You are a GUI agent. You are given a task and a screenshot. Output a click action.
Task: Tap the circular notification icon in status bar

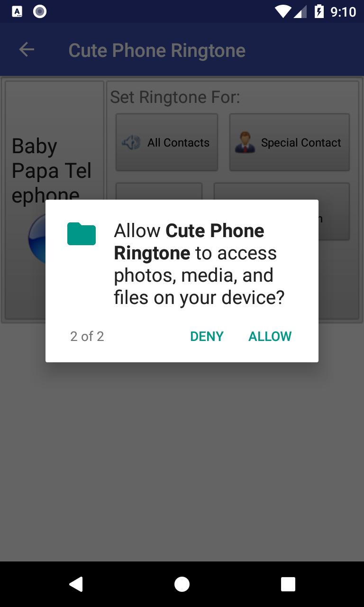pyautogui.click(x=40, y=11)
